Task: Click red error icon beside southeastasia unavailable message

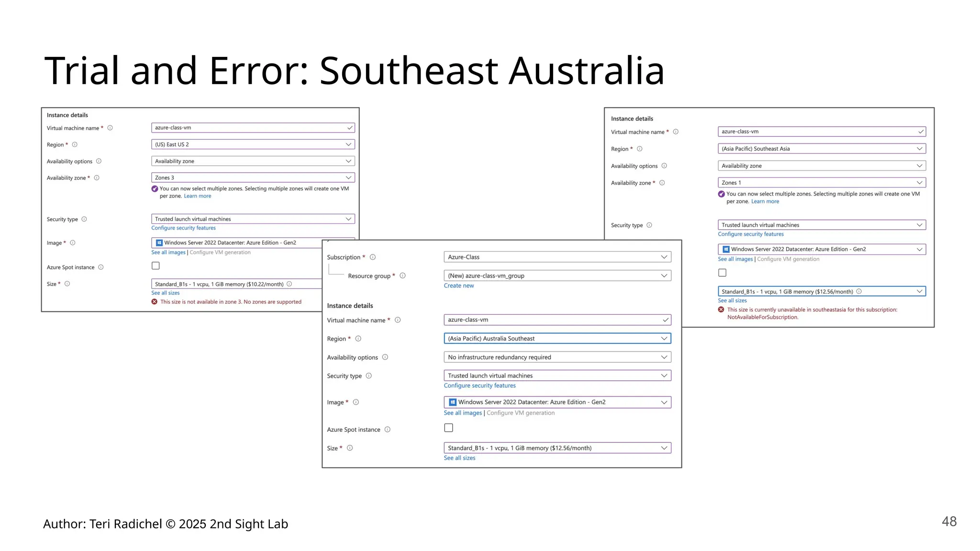Action: click(721, 309)
